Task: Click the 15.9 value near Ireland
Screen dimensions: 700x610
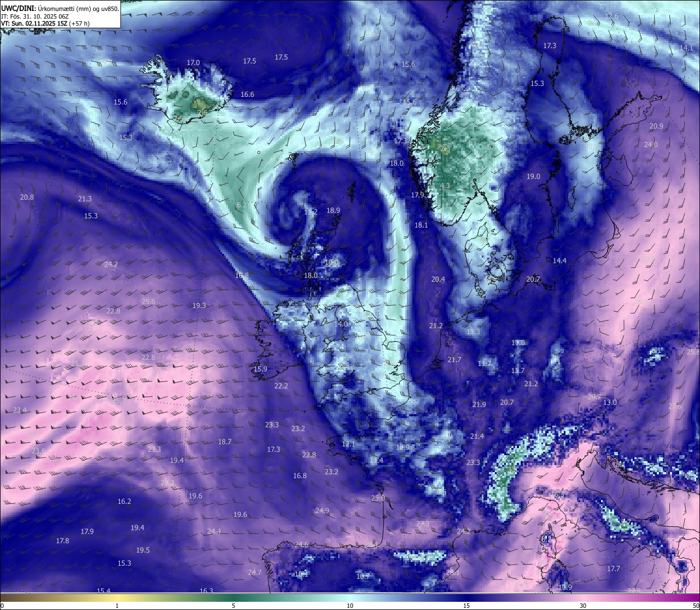Action: (260, 369)
